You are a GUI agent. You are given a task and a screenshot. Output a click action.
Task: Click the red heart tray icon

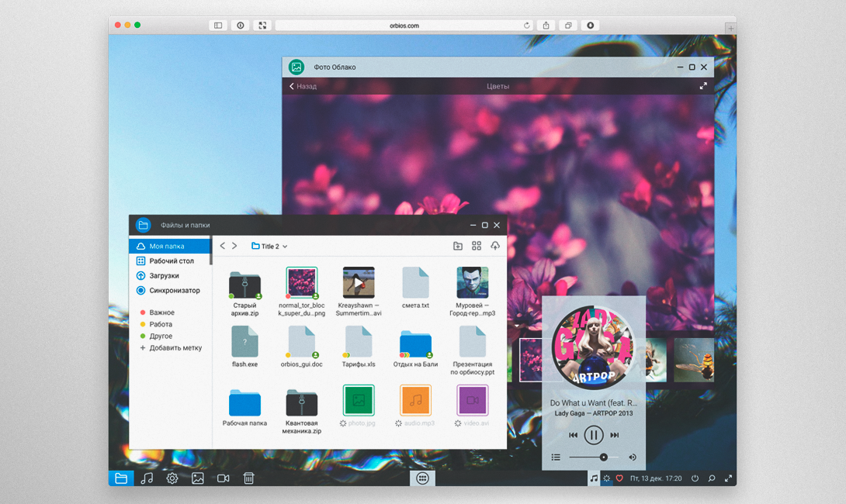[619, 478]
